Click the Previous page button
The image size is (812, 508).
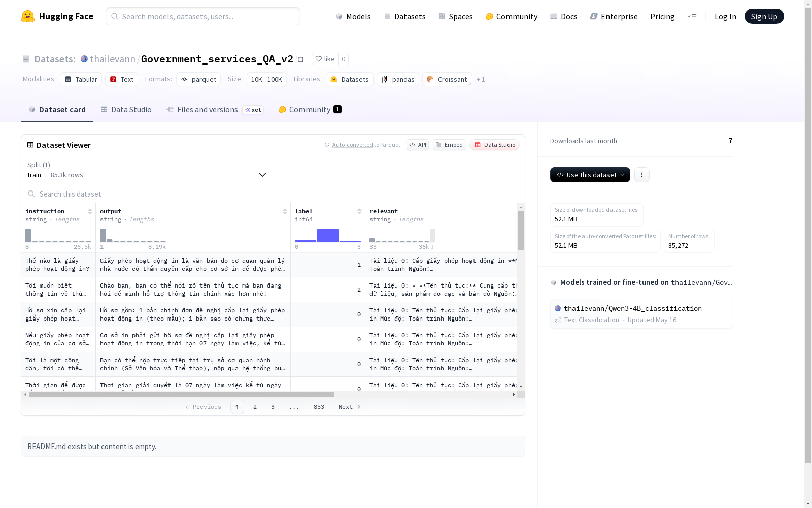(x=203, y=407)
